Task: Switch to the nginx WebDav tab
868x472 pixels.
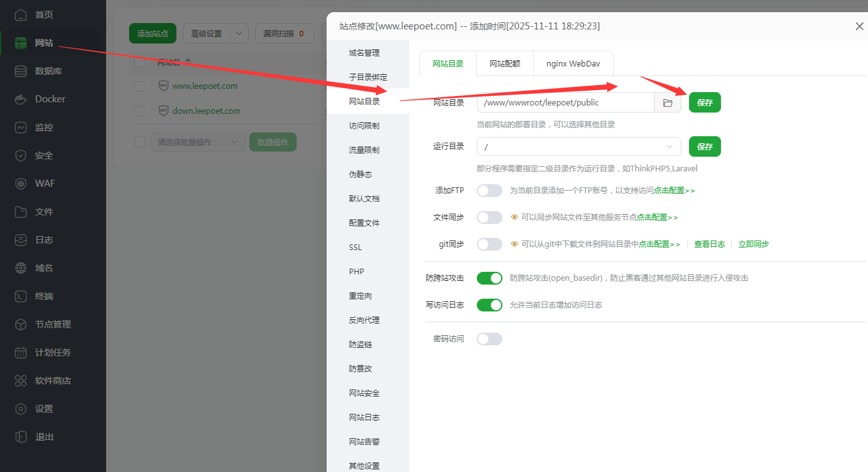Action: pos(573,64)
